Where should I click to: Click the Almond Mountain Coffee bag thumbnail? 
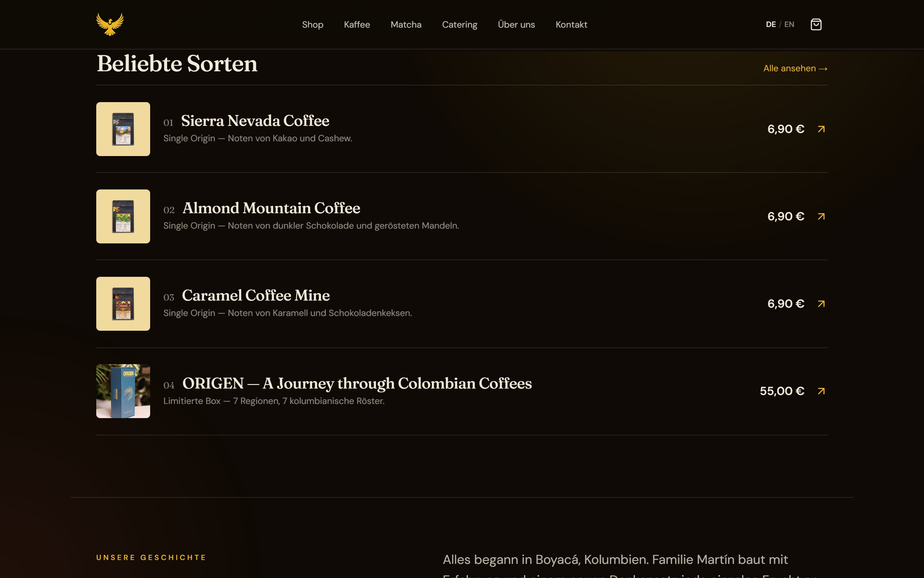pyautogui.click(x=123, y=216)
